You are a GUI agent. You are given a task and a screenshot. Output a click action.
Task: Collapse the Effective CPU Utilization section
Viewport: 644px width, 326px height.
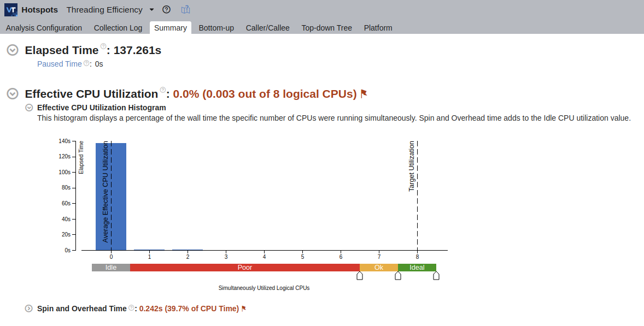coord(12,93)
